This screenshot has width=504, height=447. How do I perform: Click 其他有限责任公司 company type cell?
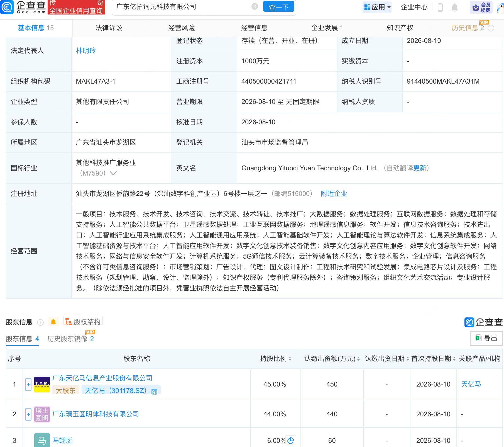coord(102,102)
